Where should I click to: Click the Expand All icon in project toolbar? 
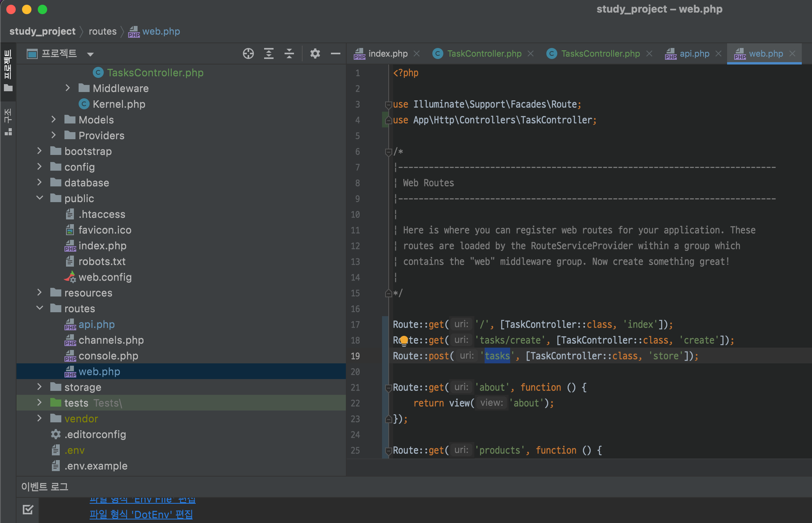point(269,53)
